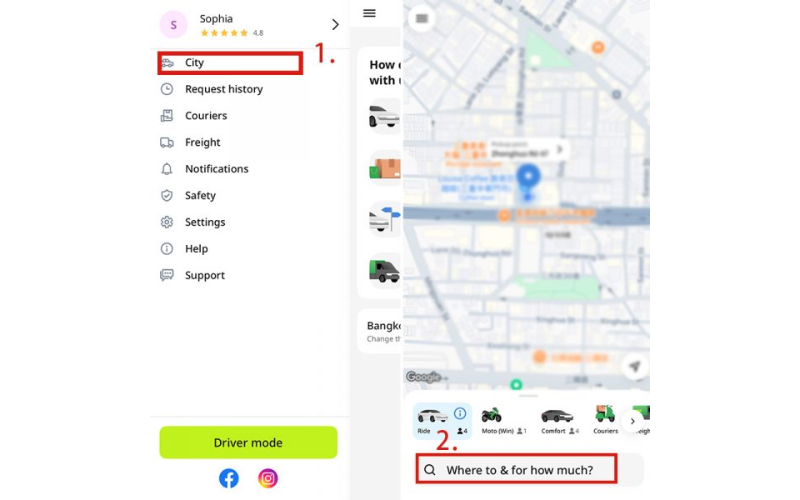
Task: Select the Comfort car option
Action: point(559,421)
